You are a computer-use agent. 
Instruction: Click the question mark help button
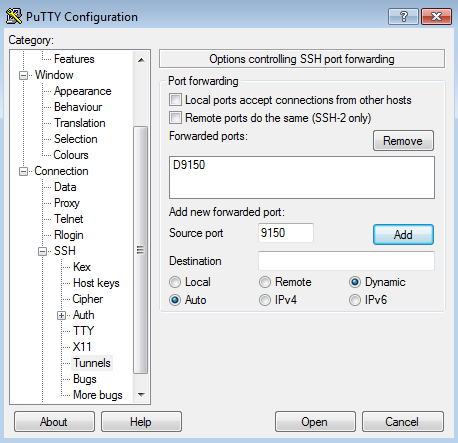click(403, 16)
